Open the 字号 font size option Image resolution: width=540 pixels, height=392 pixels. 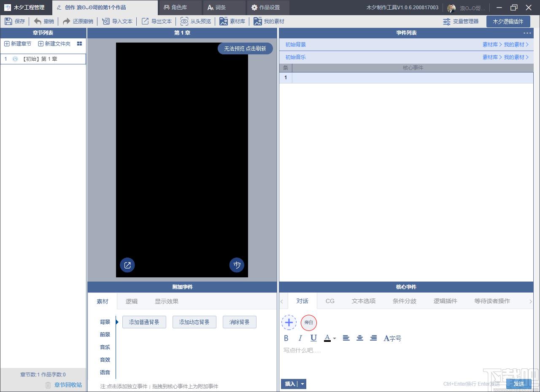(x=392, y=338)
